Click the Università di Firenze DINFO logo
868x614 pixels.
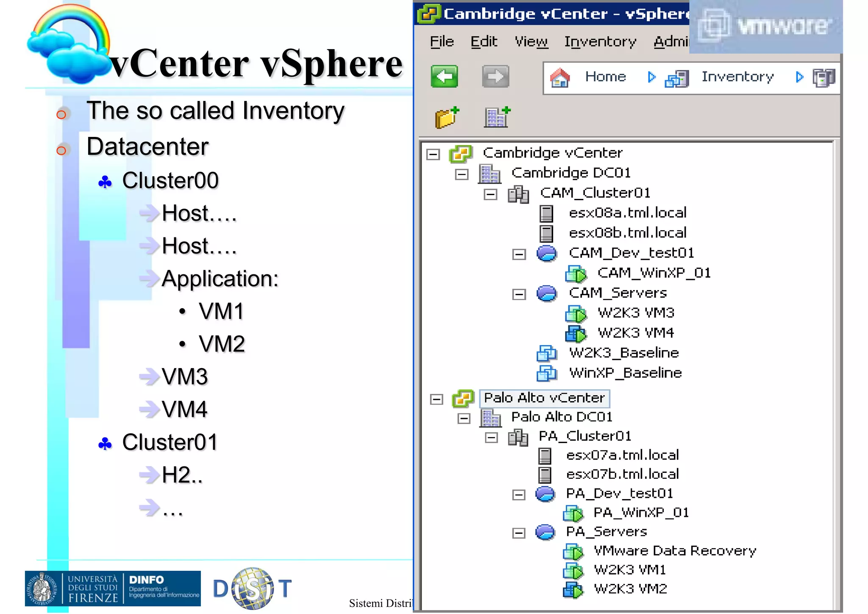113,589
